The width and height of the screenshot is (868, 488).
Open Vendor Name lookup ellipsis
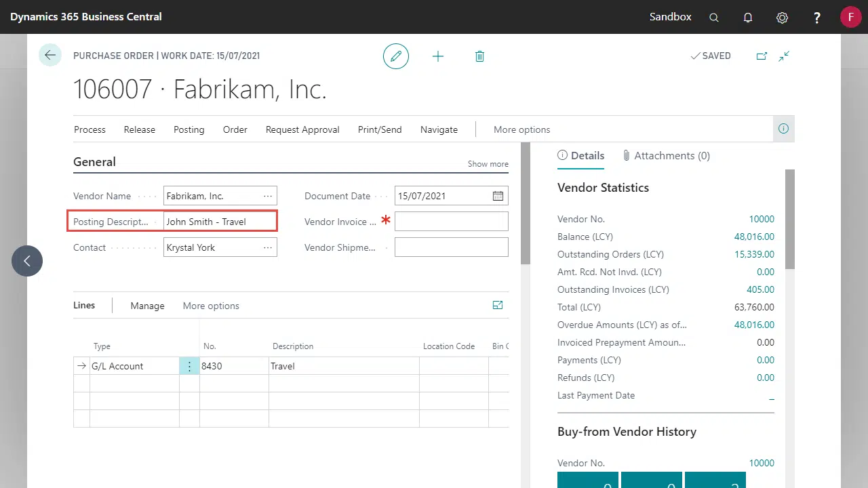(268, 196)
